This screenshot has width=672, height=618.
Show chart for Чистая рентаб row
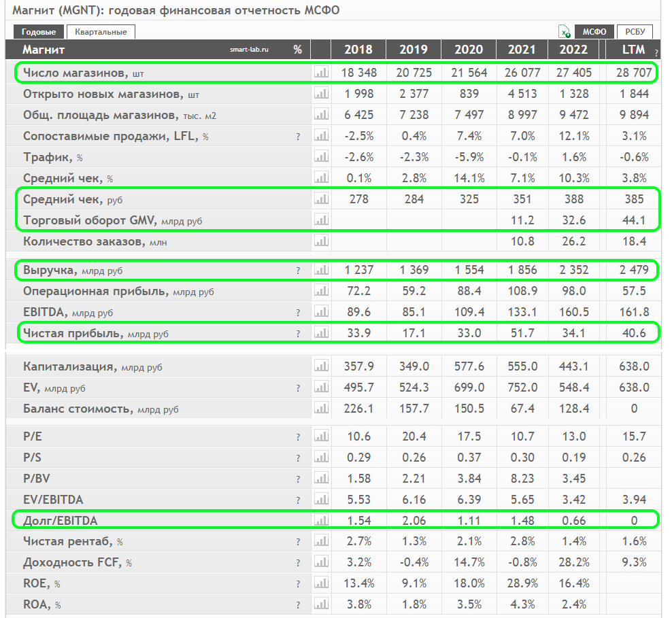321,541
